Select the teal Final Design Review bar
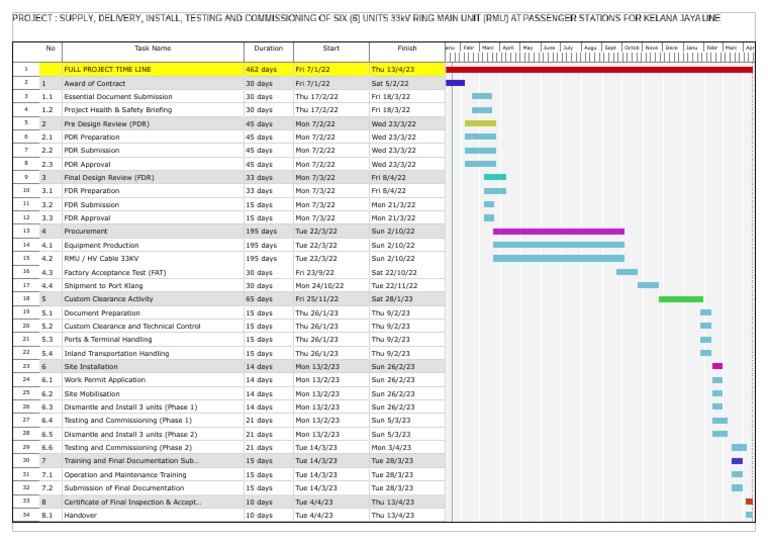The height and width of the screenshot is (544, 768). pyautogui.click(x=495, y=177)
